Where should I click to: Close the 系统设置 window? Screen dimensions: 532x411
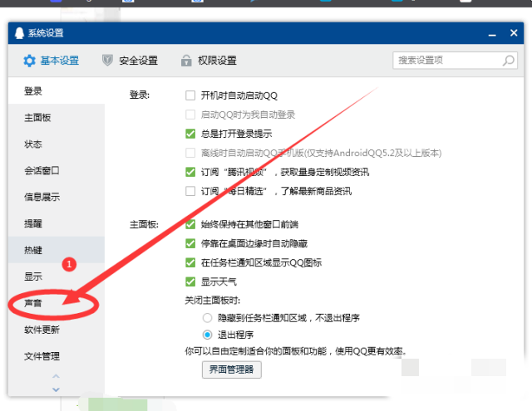pos(514,33)
